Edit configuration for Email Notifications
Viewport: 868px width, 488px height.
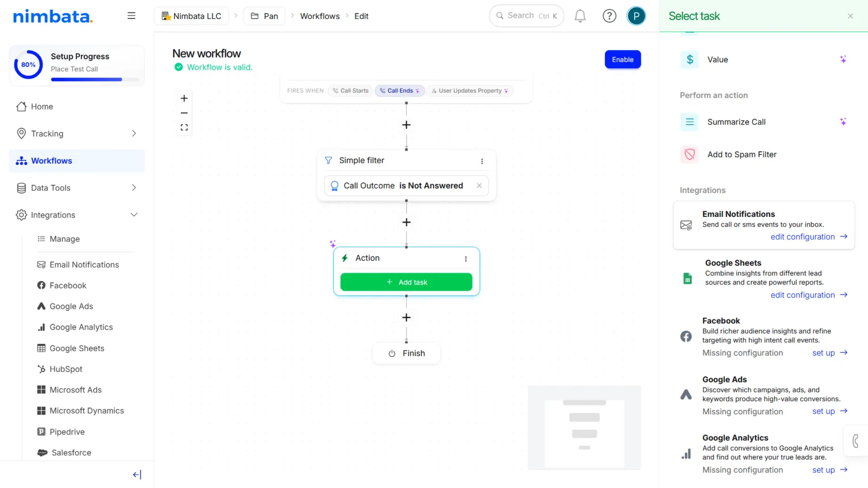click(809, 237)
